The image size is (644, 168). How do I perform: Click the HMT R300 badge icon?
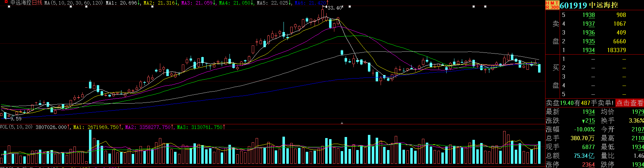(552, 5)
